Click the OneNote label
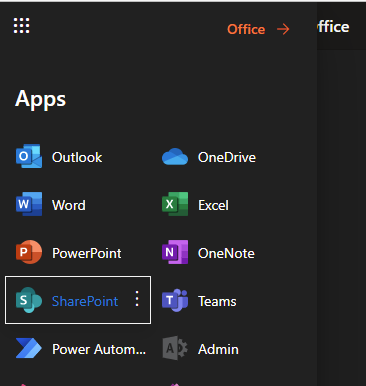The width and height of the screenshot is (366, 386). 226,253
